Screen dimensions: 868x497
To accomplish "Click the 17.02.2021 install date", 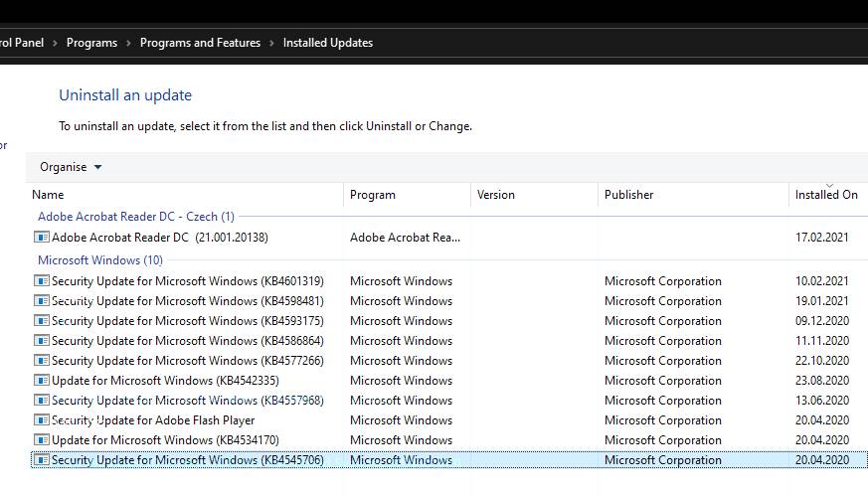I will [x=821, y=237].
